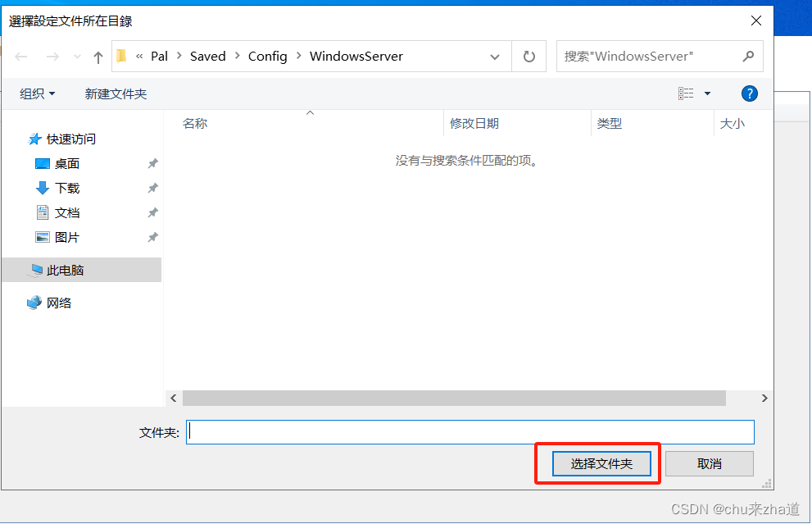
Task: Focus the 文件夹 name input field
Action: pos(470,432)
